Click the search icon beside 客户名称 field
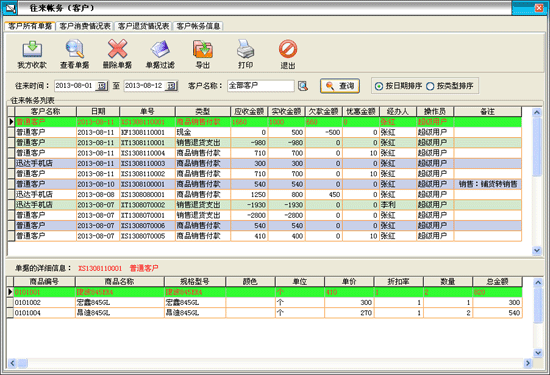 [x=303, y=86]
